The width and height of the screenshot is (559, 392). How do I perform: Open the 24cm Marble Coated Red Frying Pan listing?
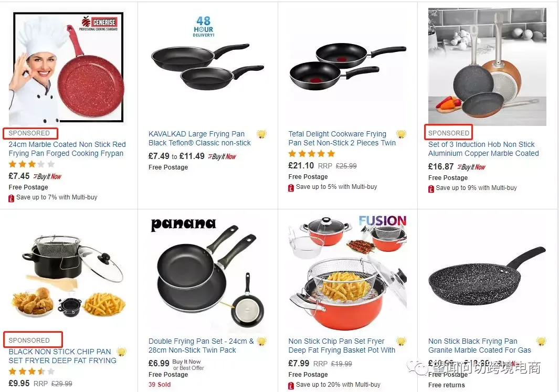(67, 149)
